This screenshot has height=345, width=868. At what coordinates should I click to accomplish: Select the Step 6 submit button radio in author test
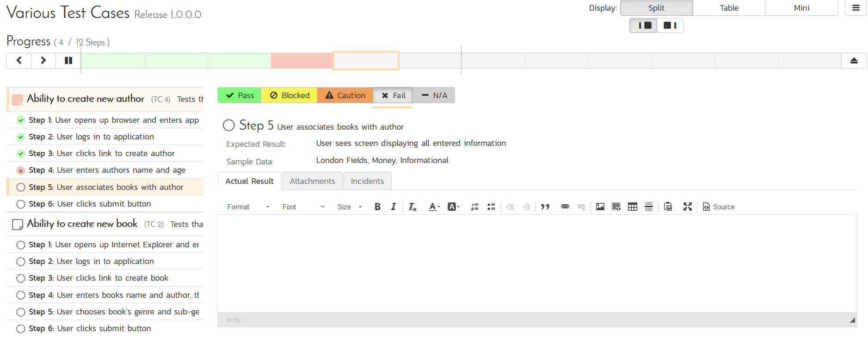(x=21, y=204)
